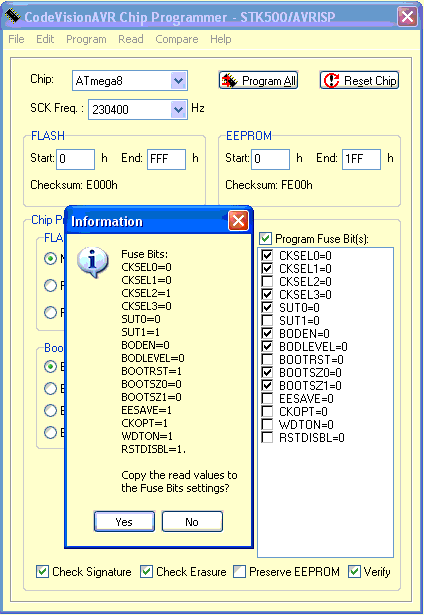Click the EEPROM End address field

(361, 159)
